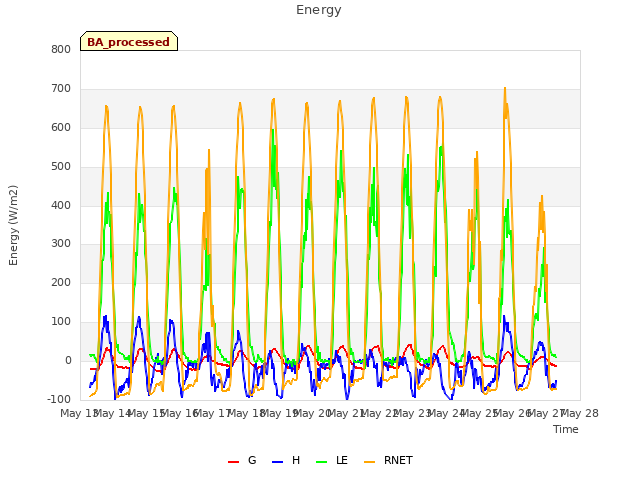Click the BA_processed label box
Viewport: 640px width, 480px height.
click(x=129, y=41)
